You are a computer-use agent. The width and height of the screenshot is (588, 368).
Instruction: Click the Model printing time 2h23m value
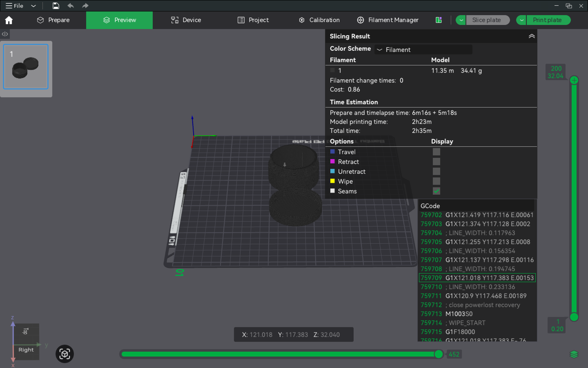[422, 122]
